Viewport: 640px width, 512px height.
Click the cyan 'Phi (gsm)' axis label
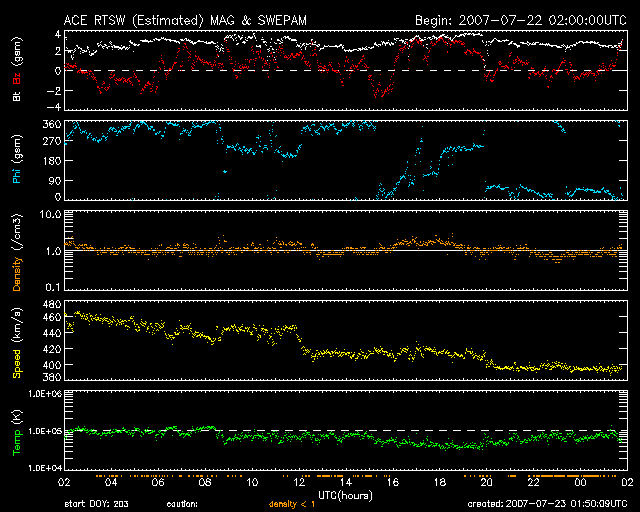pyautogui.click(x=17, y=159)
